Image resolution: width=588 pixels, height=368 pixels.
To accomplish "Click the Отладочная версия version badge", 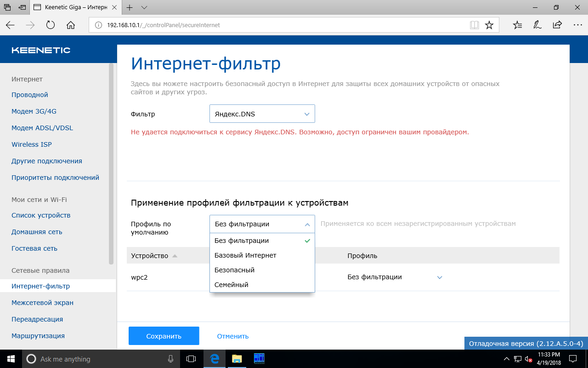I will [x=526, y=344].
